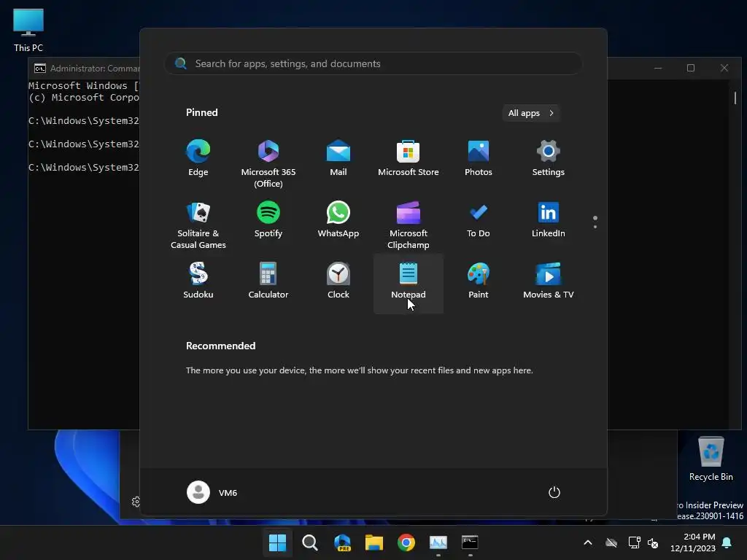Click the Command Prompt title bar icon
Viewport: 747px width, 560px height.
[x=40, y=68]
